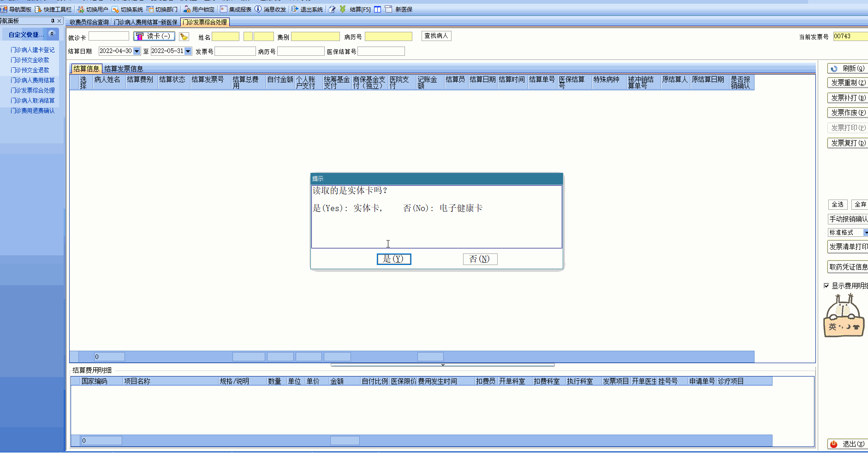Click the 导航面板 toolbar icon
Viewport: 868px width, 453px height.
click(x=4, y=9)
